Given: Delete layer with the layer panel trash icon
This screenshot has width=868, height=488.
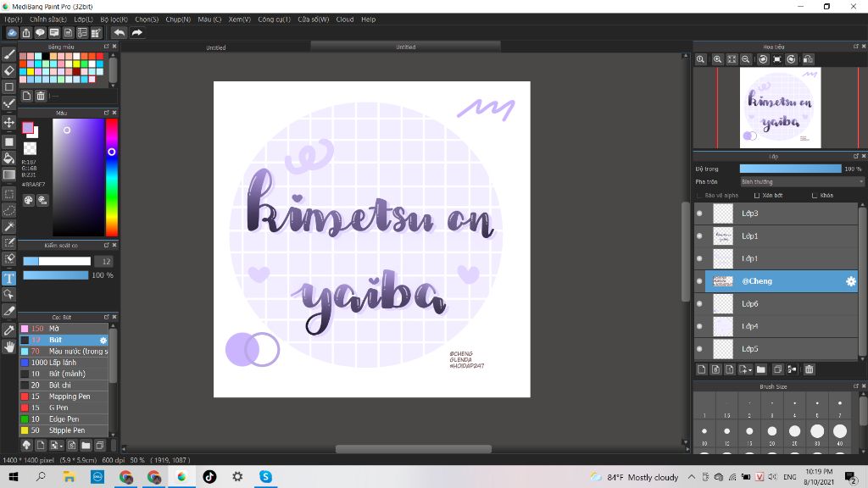Looking at the screenshot, I should 809,369.
